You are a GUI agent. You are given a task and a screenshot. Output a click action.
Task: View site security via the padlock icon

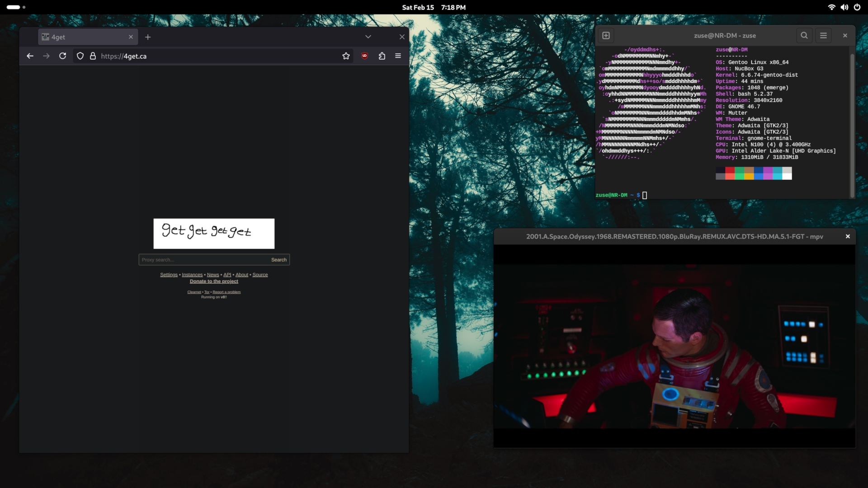click(93, 56)
